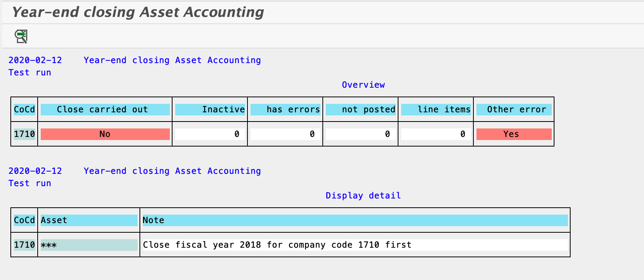Click the red 'Yes' other error cell

tap(514, 134)
